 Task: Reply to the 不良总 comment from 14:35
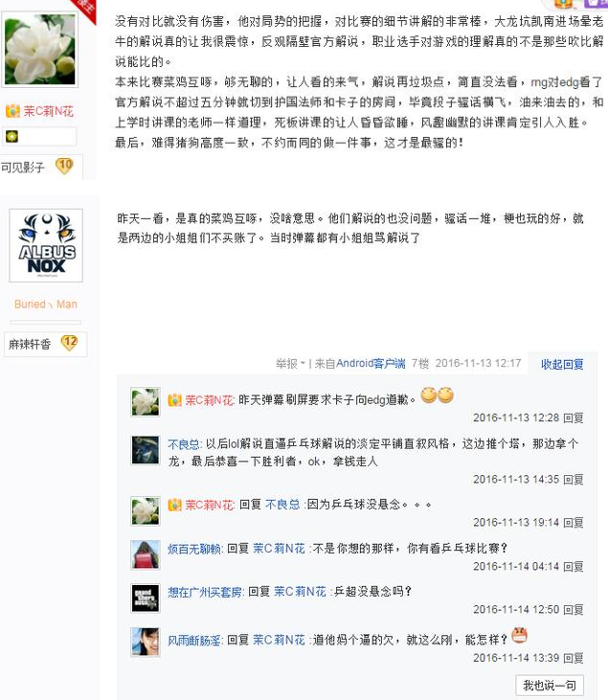pos(574,480)
